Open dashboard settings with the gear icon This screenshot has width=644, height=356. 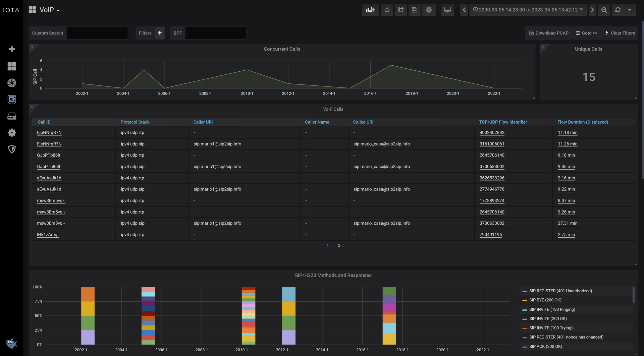tap(429, 10)
